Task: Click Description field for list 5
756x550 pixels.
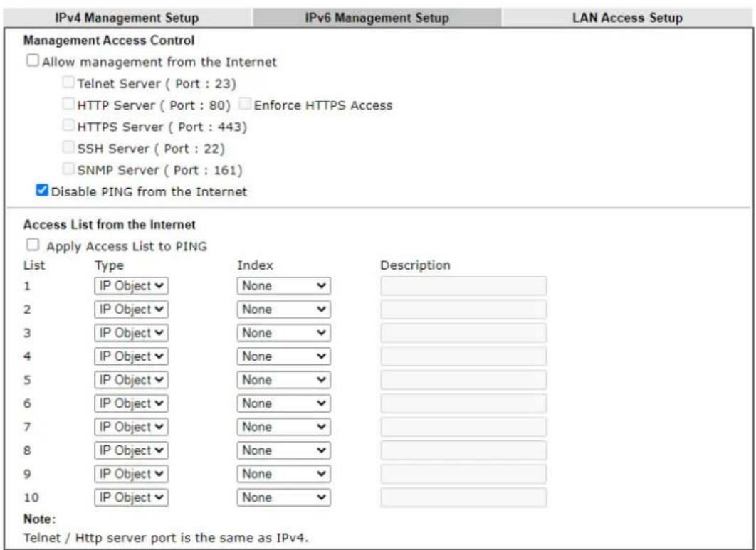Action: coord(463,380)
